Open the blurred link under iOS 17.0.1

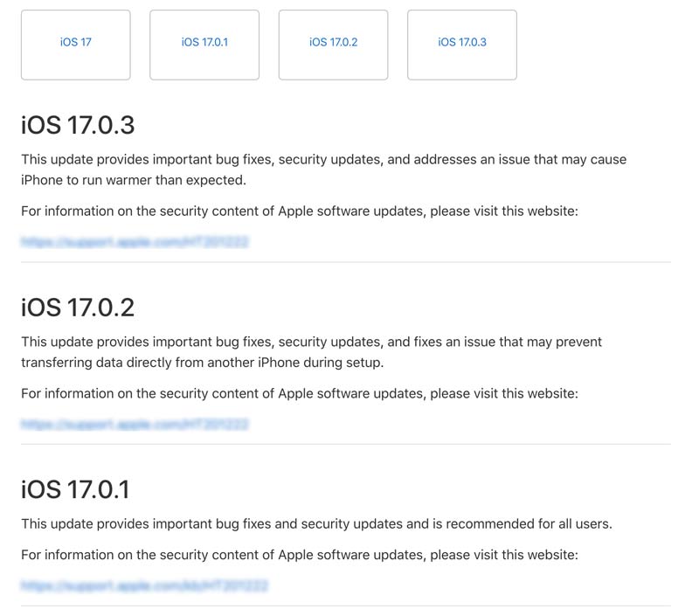click(x=144, y=585)
